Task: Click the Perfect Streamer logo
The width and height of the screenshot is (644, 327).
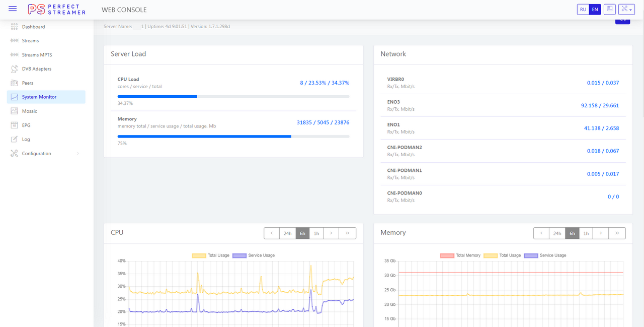Action: (x=56, y=9)
